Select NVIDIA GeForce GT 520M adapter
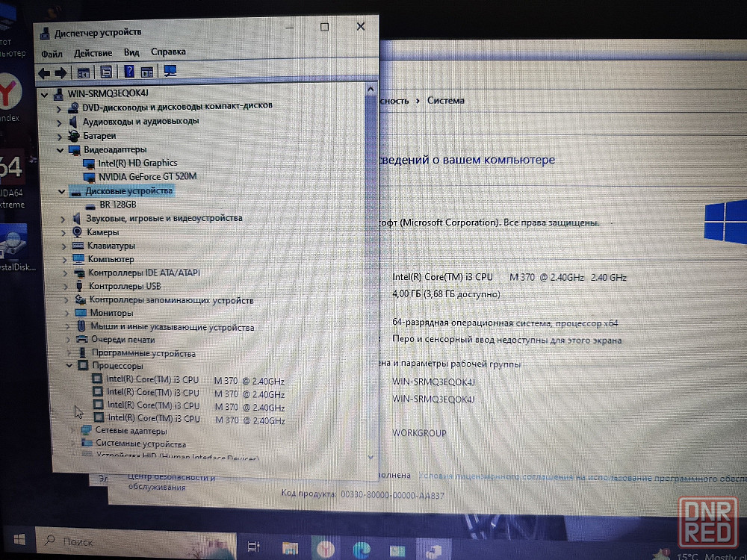Screen dimensions: 747x560 pyautogui.click(x=148, y=177)
